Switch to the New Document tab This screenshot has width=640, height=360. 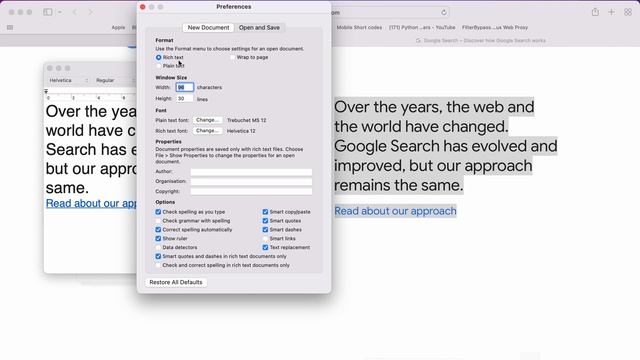208,27
